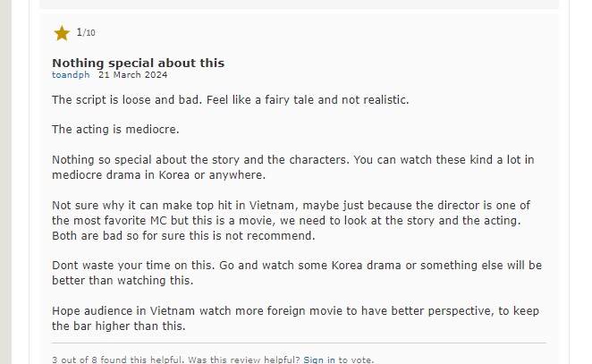The width and height of the screenshot is (592, 364).
Task: Open reviewer toandph's profile
Action: point(71,74)
